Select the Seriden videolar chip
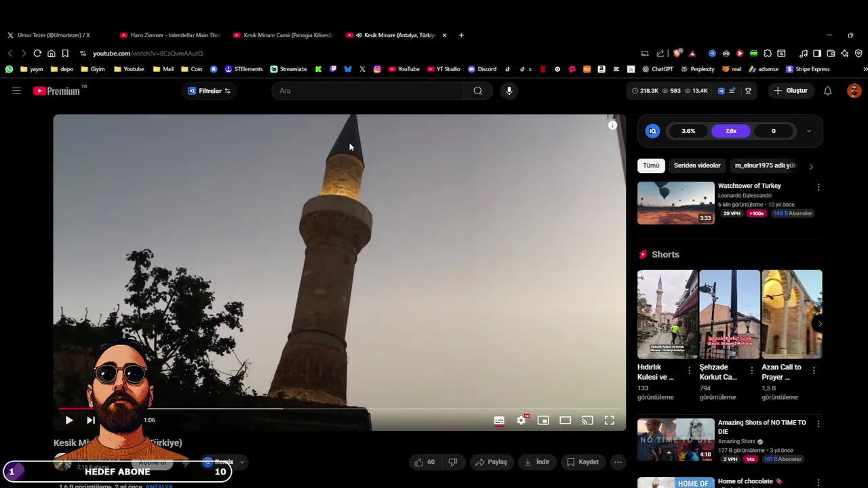 click(x=697, y=165)
